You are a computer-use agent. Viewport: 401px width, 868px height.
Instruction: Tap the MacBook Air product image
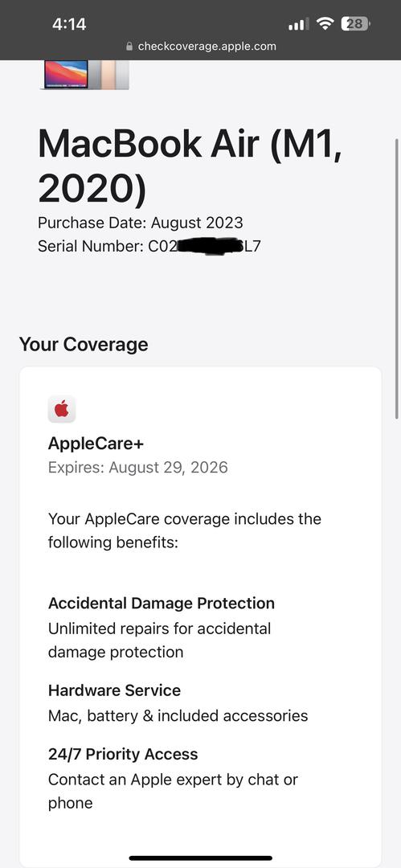(x=86, y=75)
